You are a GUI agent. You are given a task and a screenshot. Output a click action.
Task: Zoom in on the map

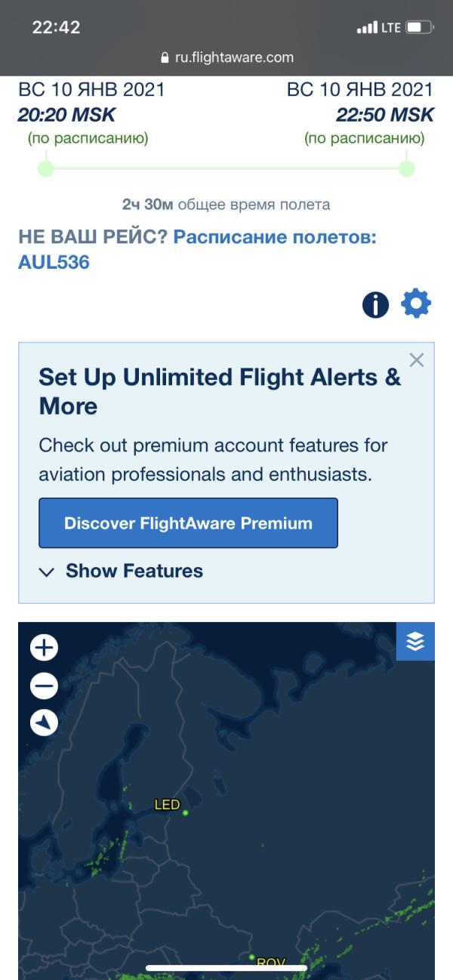coord(44,648)
